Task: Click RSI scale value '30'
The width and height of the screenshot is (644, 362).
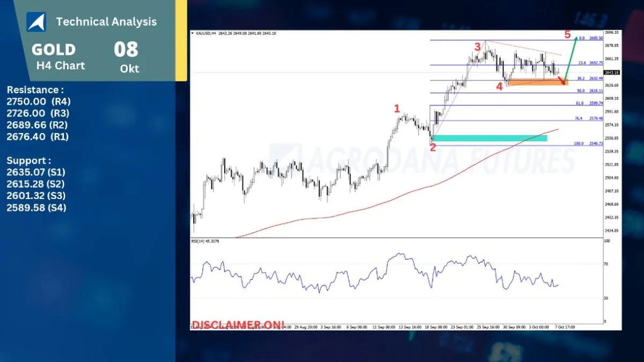Action: (607, 298)
